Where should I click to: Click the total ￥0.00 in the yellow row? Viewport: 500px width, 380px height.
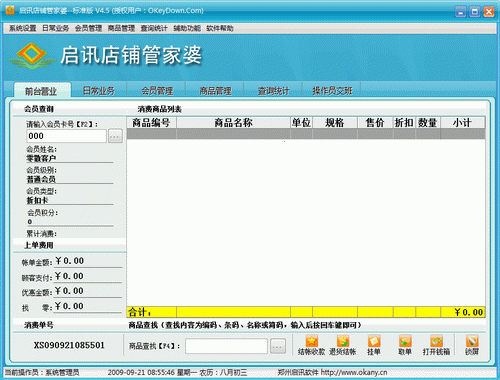(468, 312)
